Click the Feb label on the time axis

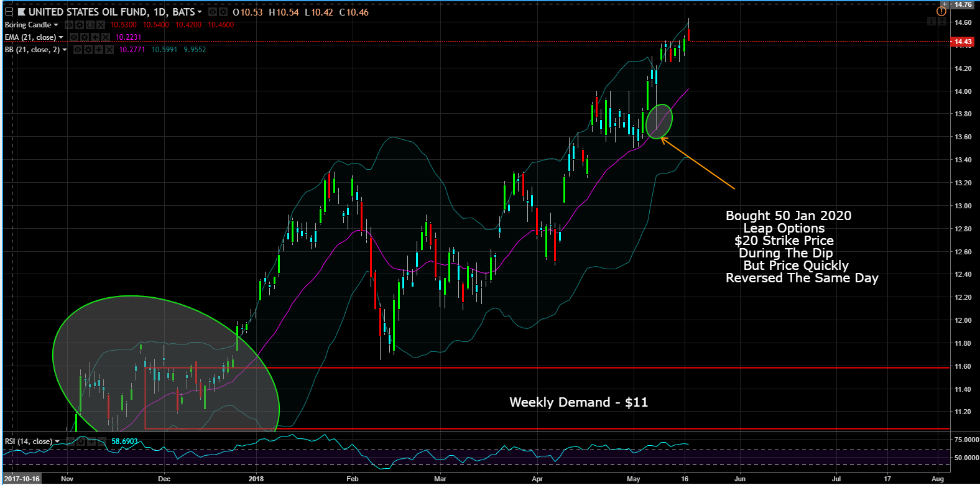pos(353,479)
